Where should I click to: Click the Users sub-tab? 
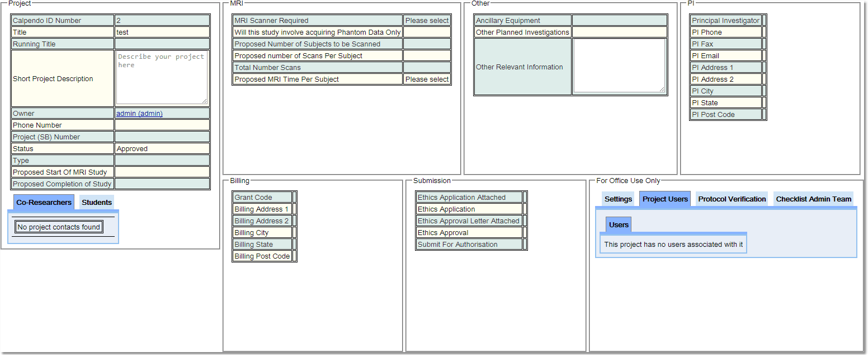pos(619,225)
